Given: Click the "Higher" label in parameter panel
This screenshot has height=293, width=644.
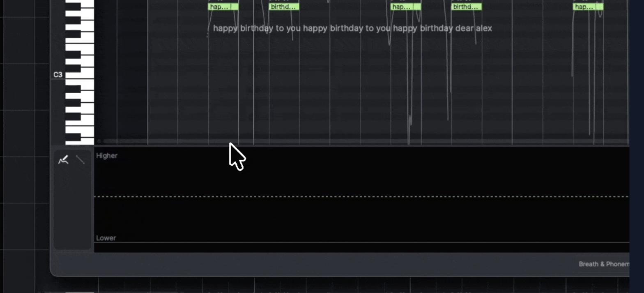Looking at the screenshot, I should coord(107,156).
